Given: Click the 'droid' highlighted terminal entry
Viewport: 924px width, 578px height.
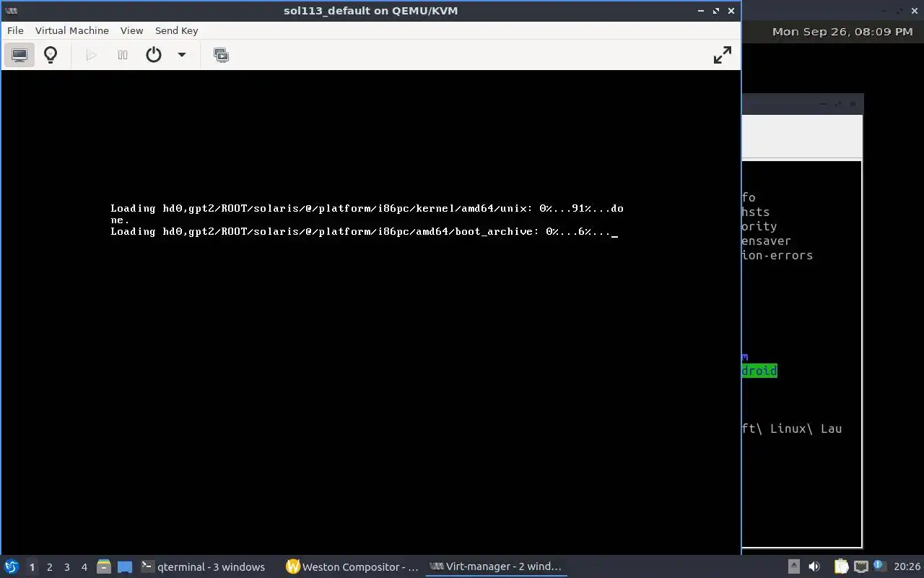Looking at the screenshot, I should [x=759, y=371].
